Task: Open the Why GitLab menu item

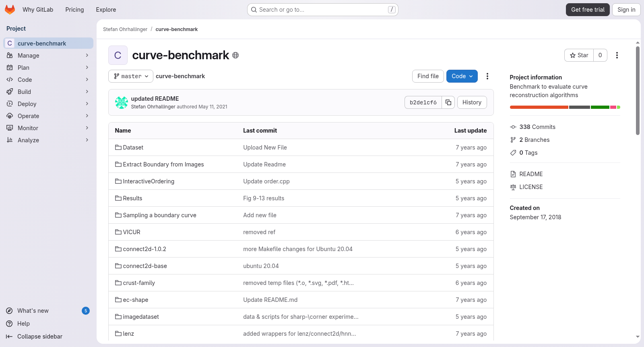Action: [38, 10]
